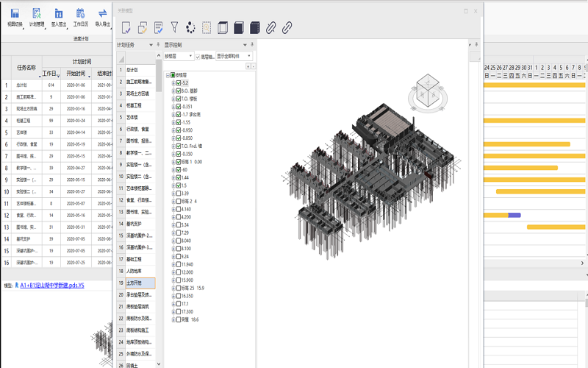Click the funnel filter icon
Image resolution: width=588 pixels, height=368 pixels.
[x=174, y=27]
